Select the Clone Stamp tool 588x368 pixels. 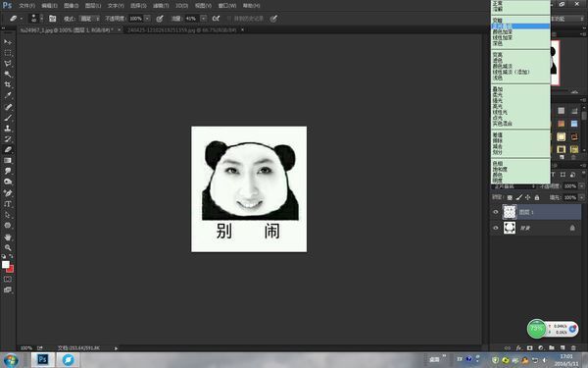8,128
